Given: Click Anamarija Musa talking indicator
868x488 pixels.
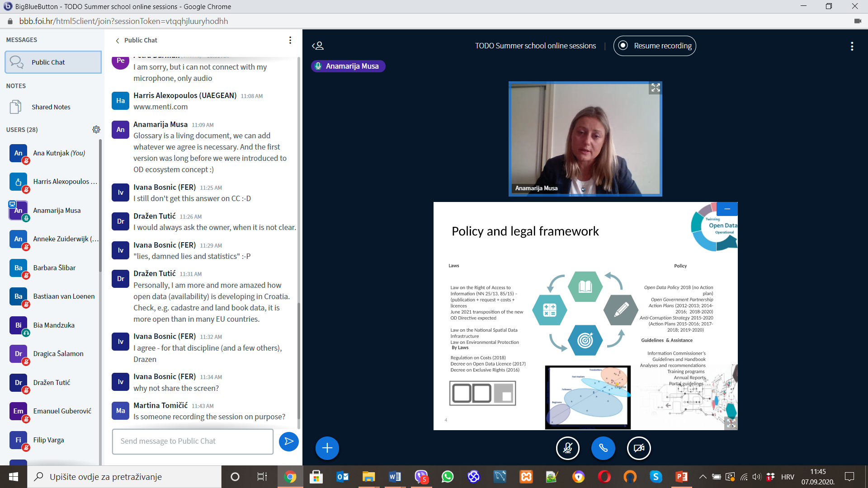Looking at the screenshot, I should click(x=348, y=66).
